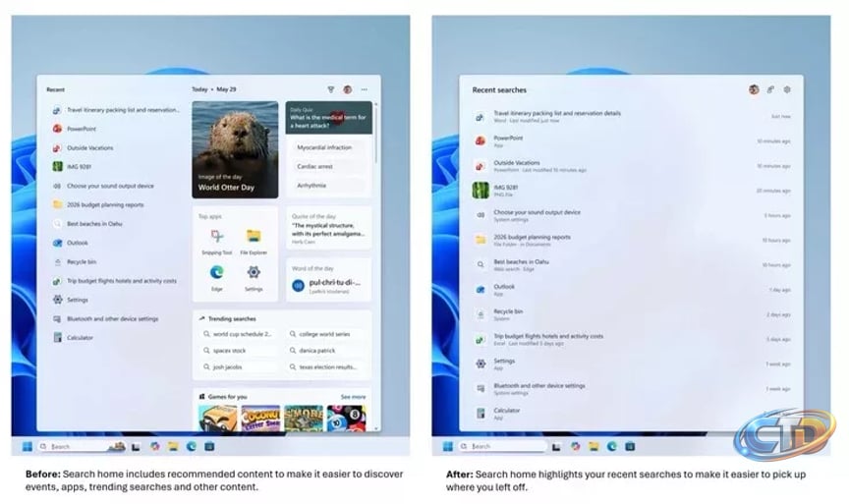This screenshot has width=849, height=504.
Task: Open the share/link icon beside avatar, After panel
Action: tap(770, 89)
